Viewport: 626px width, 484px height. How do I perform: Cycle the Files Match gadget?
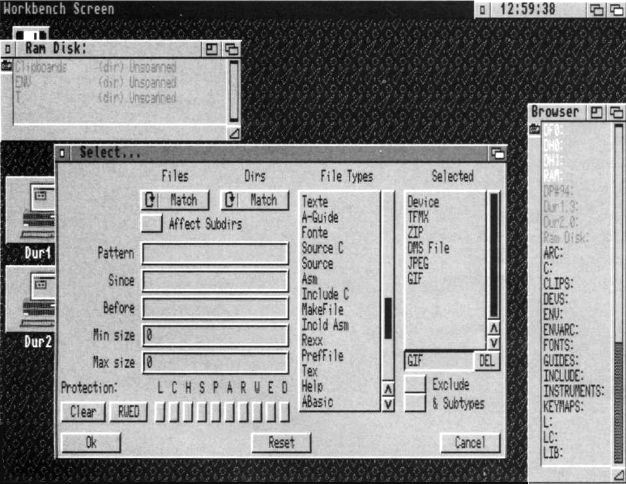175,200
